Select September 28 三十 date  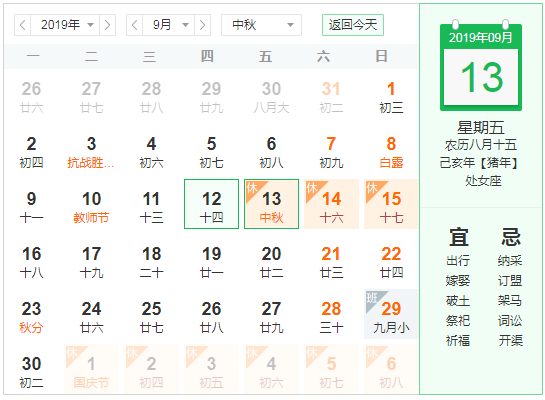331,317
